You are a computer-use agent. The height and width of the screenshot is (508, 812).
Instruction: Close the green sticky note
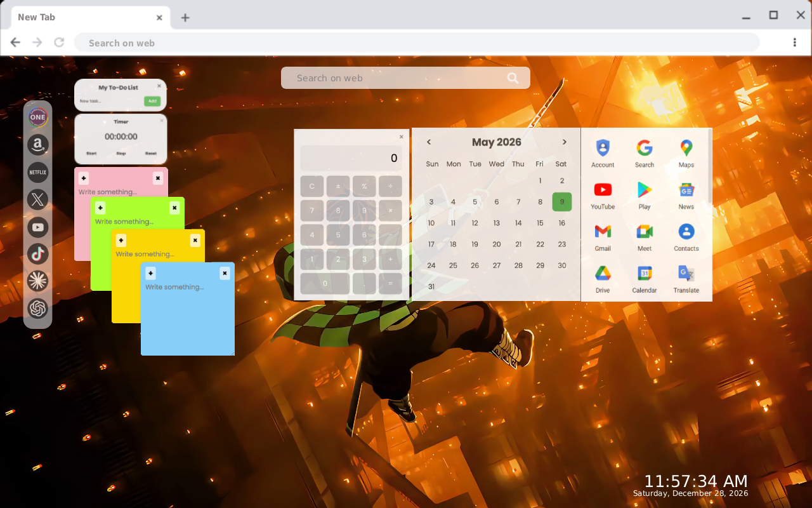pyautogui.click(x=174, y=208)
